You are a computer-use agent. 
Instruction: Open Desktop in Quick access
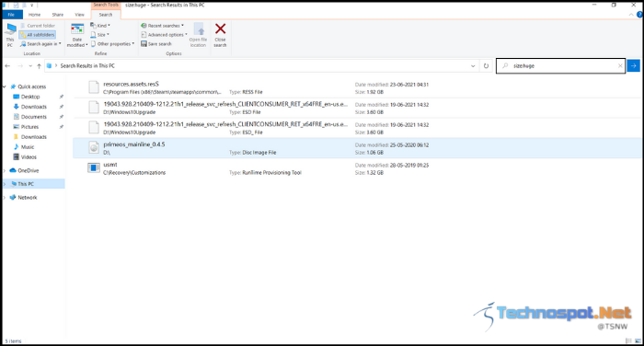tap(30, 97)
